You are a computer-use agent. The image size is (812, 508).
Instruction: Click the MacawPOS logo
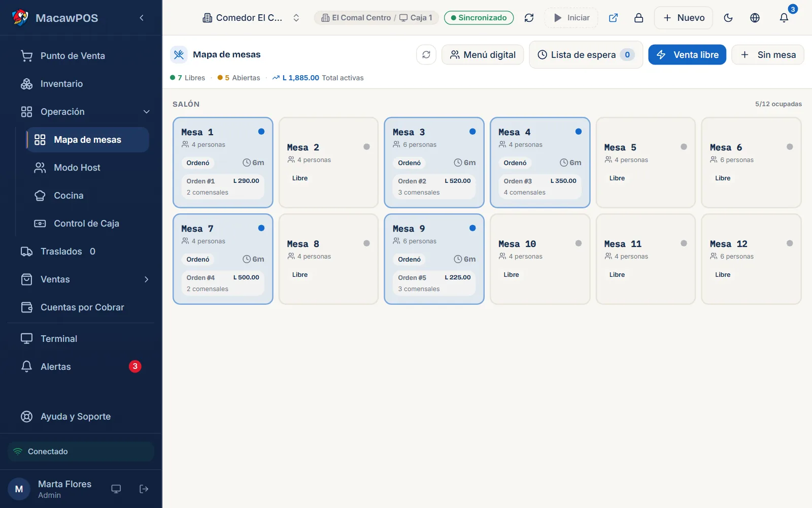pos(20,18)
